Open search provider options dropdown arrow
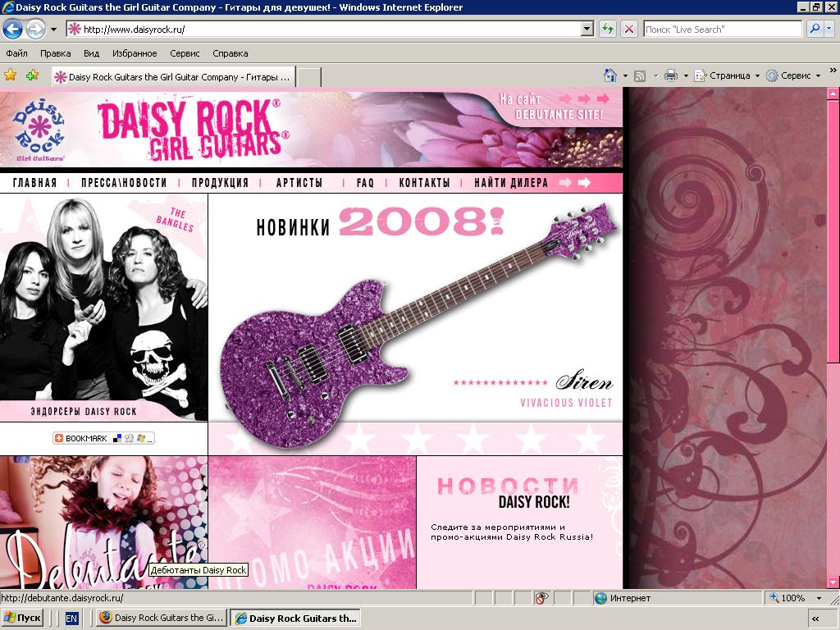 [x=829, y=29]
